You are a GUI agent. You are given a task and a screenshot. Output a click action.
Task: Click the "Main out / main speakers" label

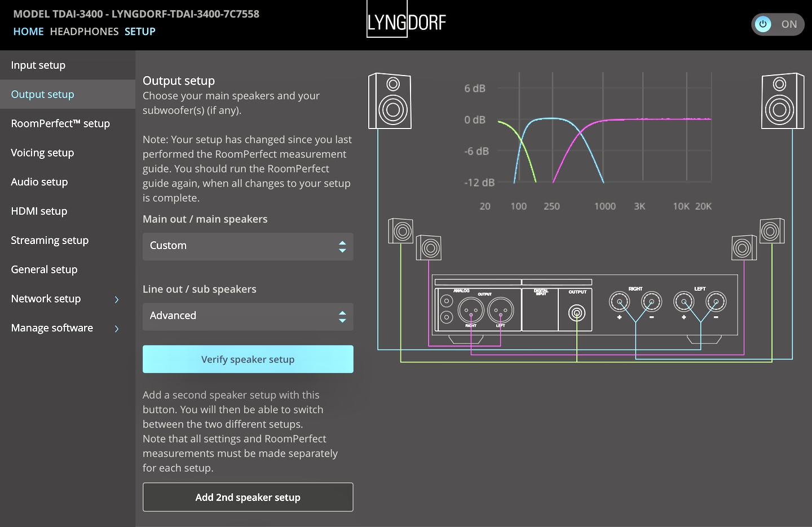(205, 219)
